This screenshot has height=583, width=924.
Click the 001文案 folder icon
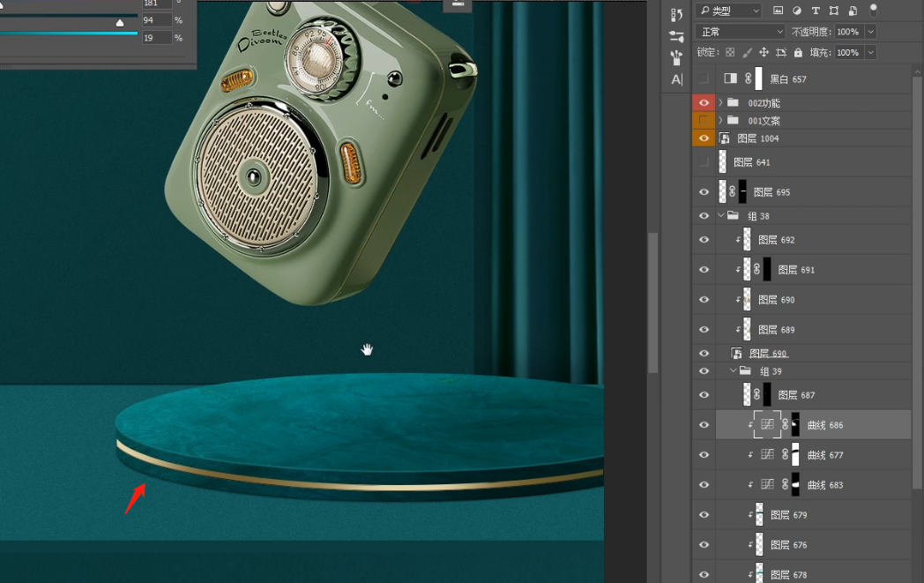click(733, 120)
